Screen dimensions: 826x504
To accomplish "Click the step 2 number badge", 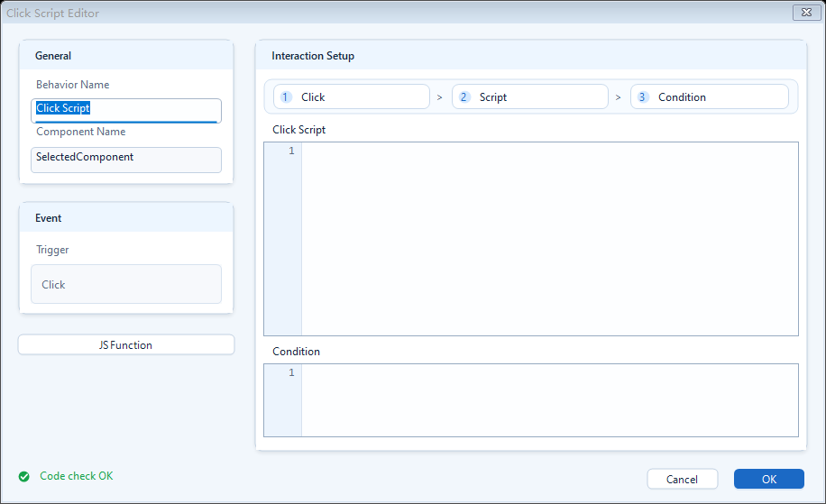I will coord(463,96).
